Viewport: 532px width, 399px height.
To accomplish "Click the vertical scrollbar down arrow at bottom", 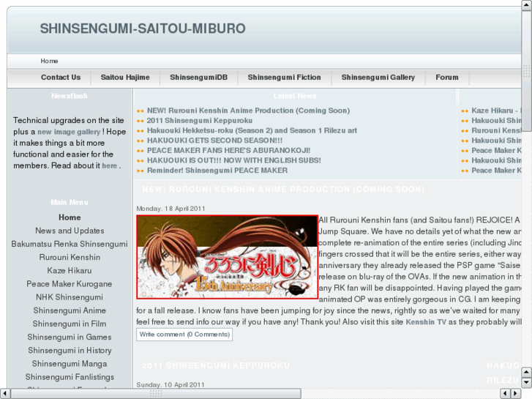I will tap(527, 383).
